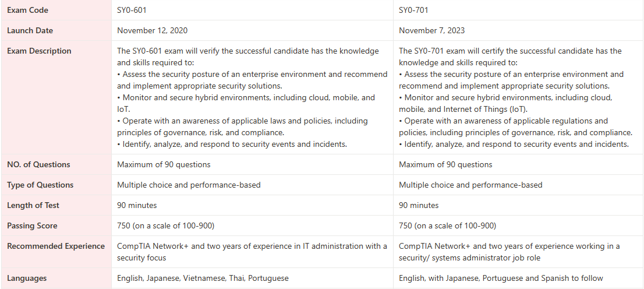Select the Exam Description row header
The width and height of the screenshot is (644, 289).
(x=39, y=51)
